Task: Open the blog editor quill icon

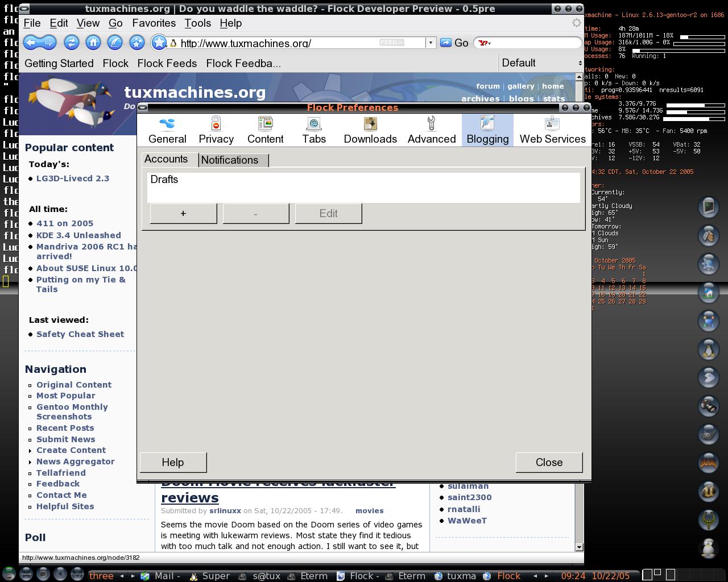Action: click(115, 43)
